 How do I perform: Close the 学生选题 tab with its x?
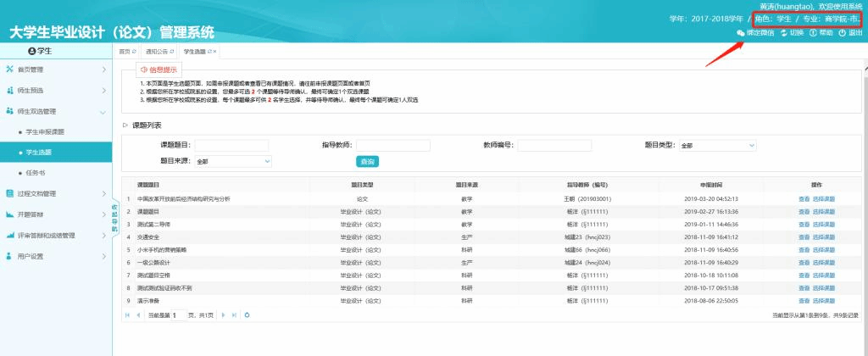coord(215,52)
